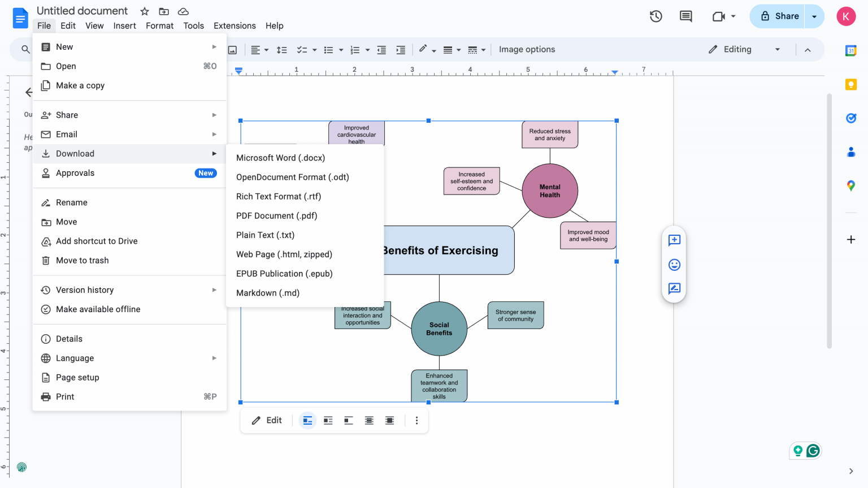Toggle Behind text layout for the image
This screenshot has height=488, width=868.
click(369, 420)
